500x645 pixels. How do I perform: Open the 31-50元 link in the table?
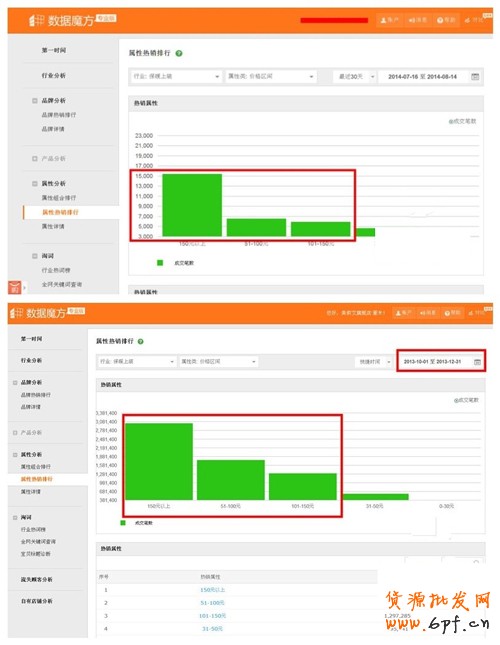pyautogui.click(x=212, y=629)
